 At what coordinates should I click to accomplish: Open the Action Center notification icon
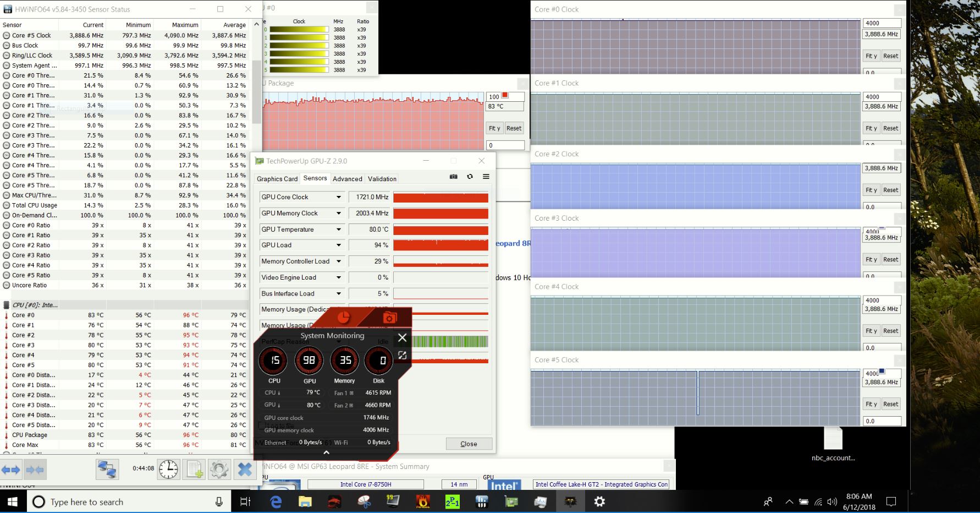tap(891, 501)
